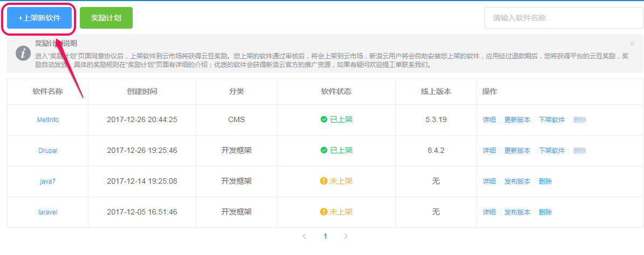This screenshot has height=255, width=644.
Task: Click 开发框架 in the Drupal row
Action: 237,151
